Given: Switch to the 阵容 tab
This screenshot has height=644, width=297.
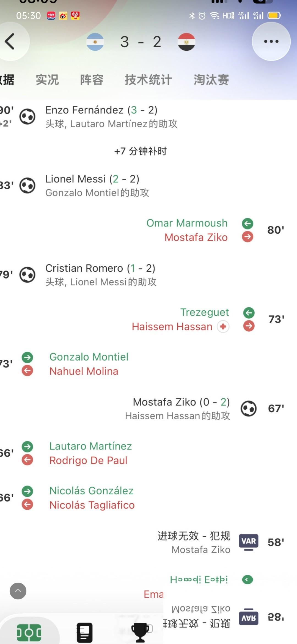Looking at the screenshot, I should pyautogui.click(x=92, y=80).
